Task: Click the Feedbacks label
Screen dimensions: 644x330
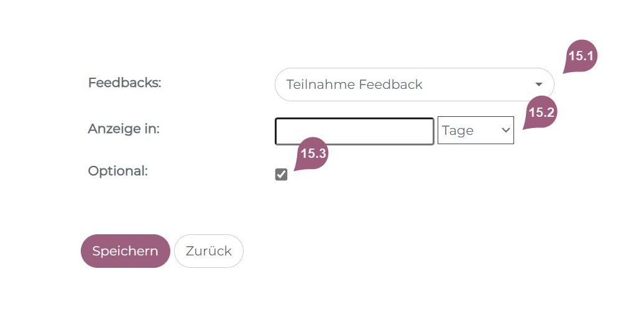Action: (124, 83)
